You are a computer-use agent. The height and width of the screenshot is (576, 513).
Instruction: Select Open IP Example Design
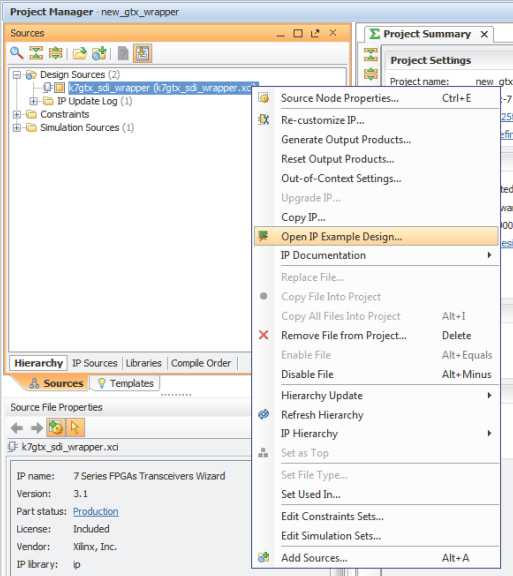pos(376,236)
